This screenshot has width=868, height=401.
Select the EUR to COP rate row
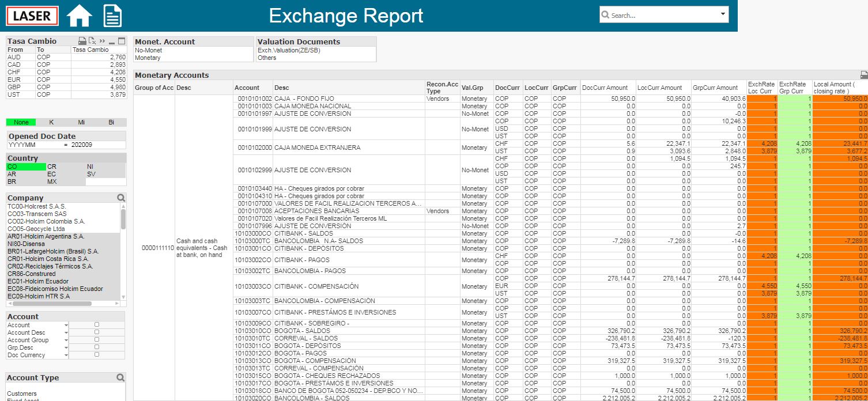tap(66, 80)
